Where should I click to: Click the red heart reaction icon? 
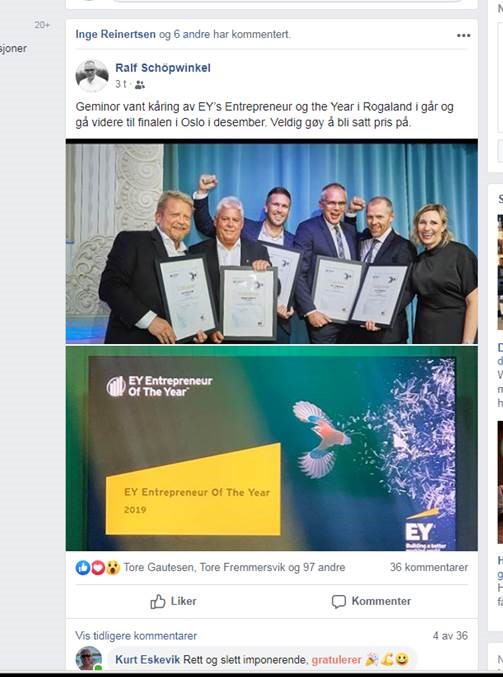coord(98,568)
